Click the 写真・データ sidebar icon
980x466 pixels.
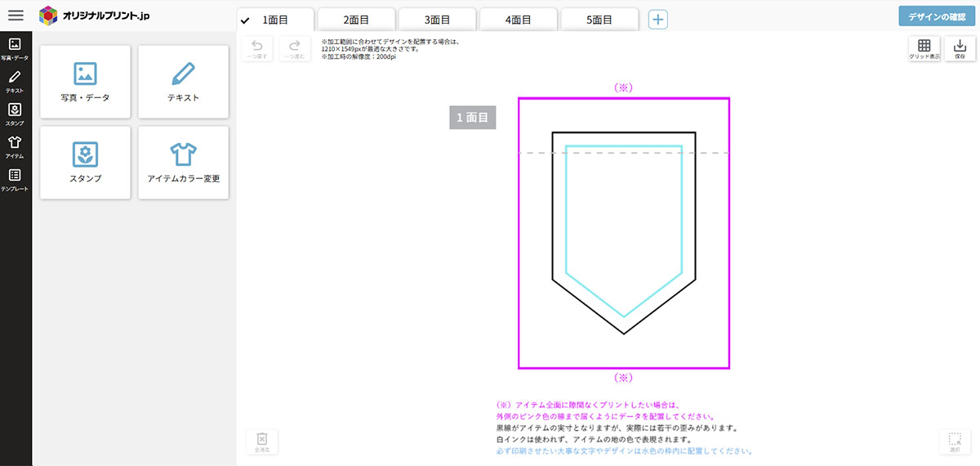coord(15,48)
